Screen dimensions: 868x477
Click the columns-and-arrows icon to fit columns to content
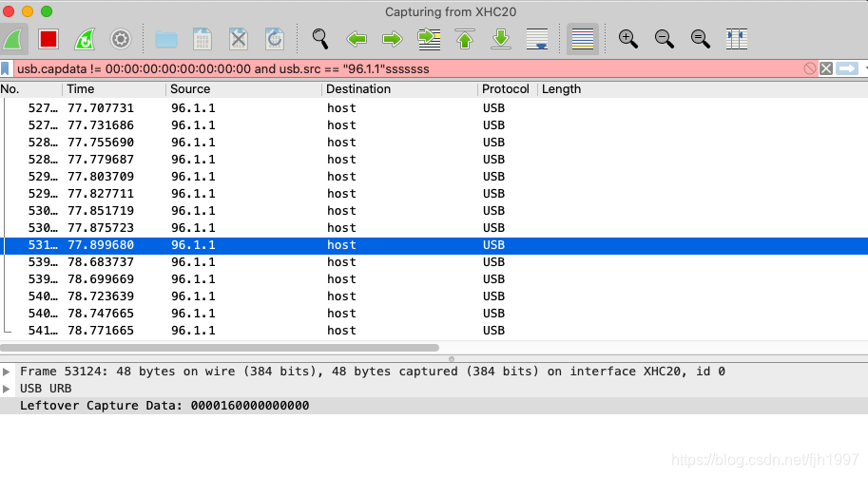[x=736, y=39]
